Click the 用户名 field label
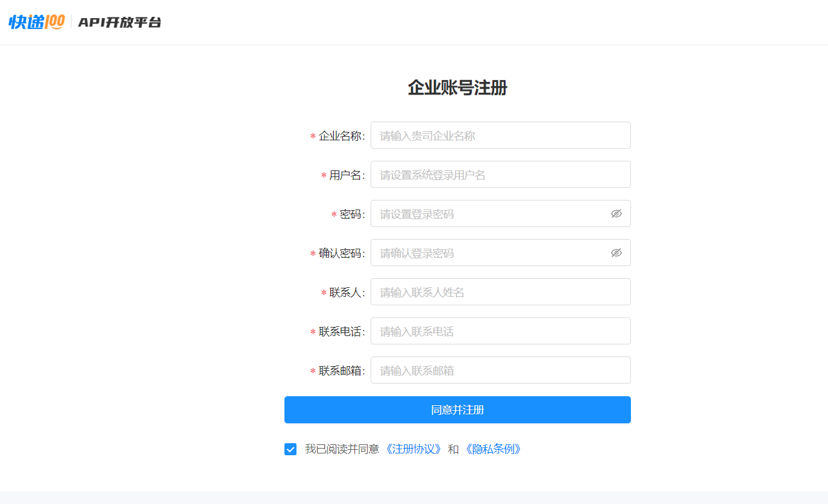This screenshot has width=828, height=504. click(346, 175)
